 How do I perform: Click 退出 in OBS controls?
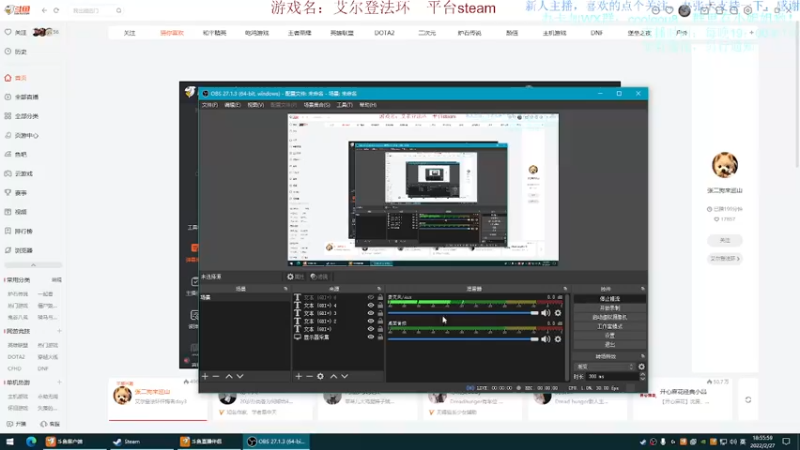click(610, 344)
